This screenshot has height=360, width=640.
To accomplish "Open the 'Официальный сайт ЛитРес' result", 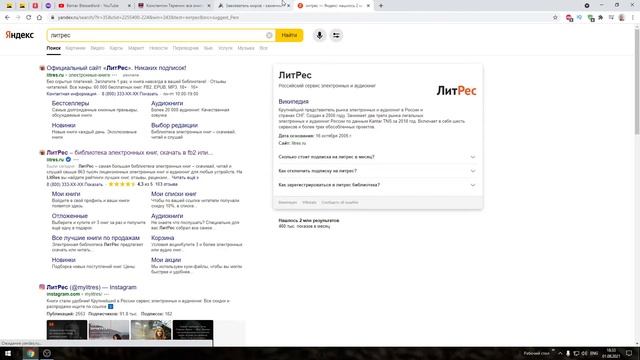I will coord(116,68).
